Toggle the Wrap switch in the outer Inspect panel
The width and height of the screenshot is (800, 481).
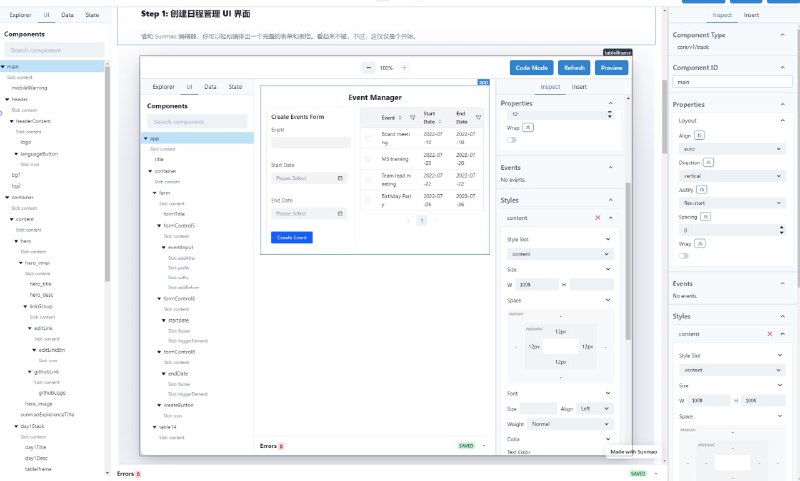pyautogui.click(x=684, y=256)
